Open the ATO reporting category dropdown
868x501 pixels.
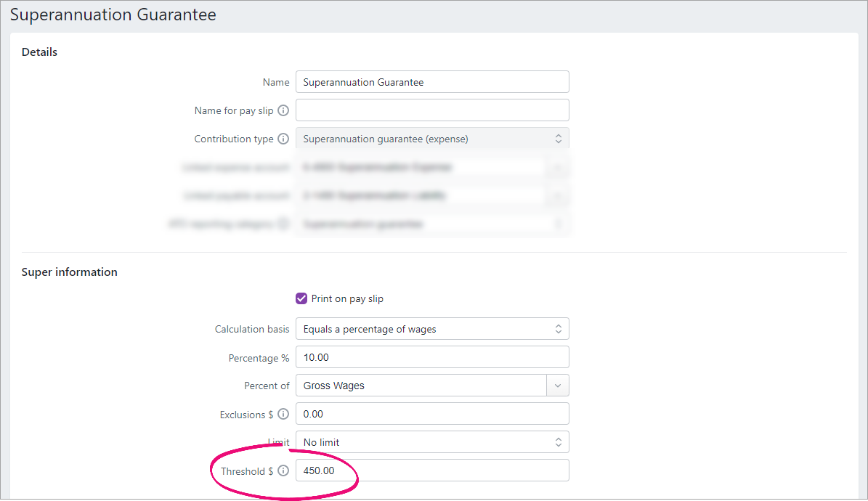point(431,224)
